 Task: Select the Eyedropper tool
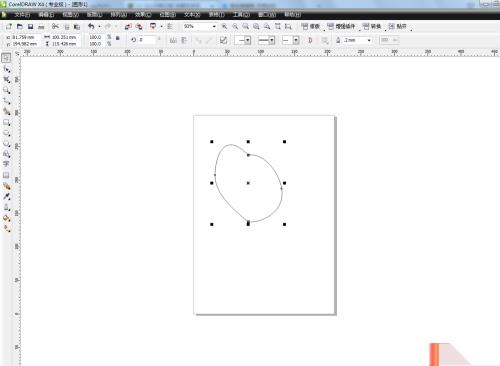coord(6,196)
